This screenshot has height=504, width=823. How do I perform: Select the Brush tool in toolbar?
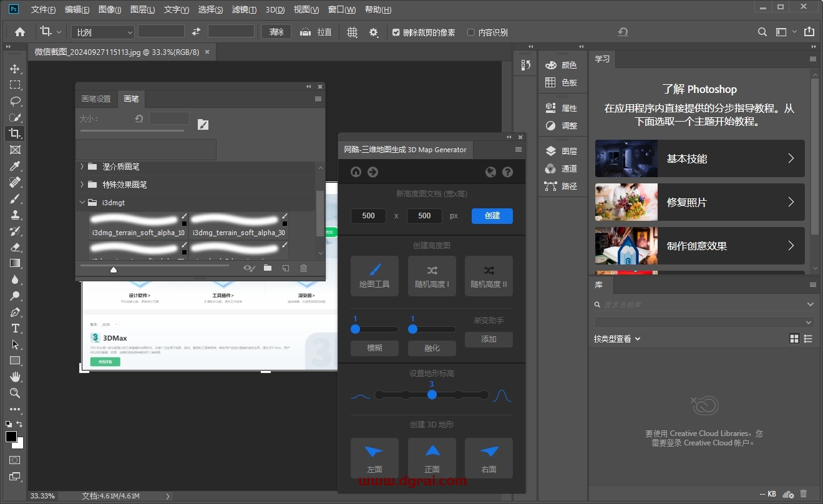(15, 198)
